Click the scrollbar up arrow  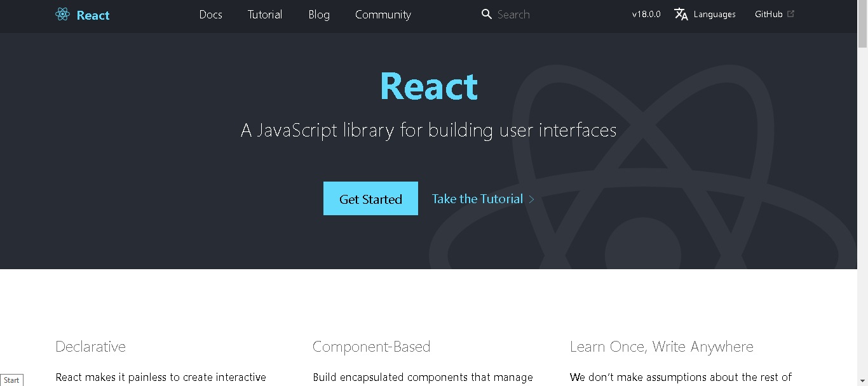coord(862,5)
